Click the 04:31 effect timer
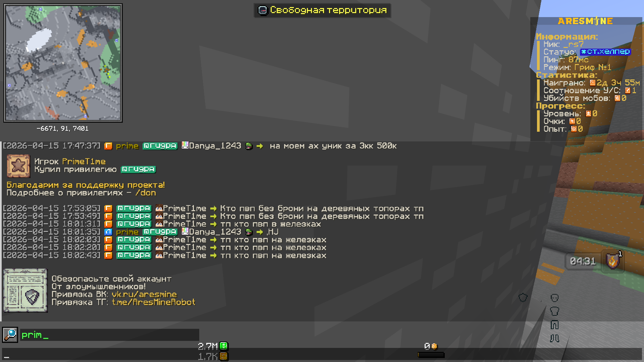 tap(583, 261)
